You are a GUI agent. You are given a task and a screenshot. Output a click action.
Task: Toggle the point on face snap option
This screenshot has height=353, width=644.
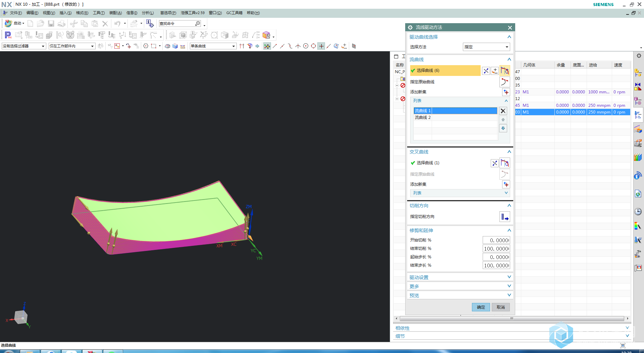click(336, 46)
